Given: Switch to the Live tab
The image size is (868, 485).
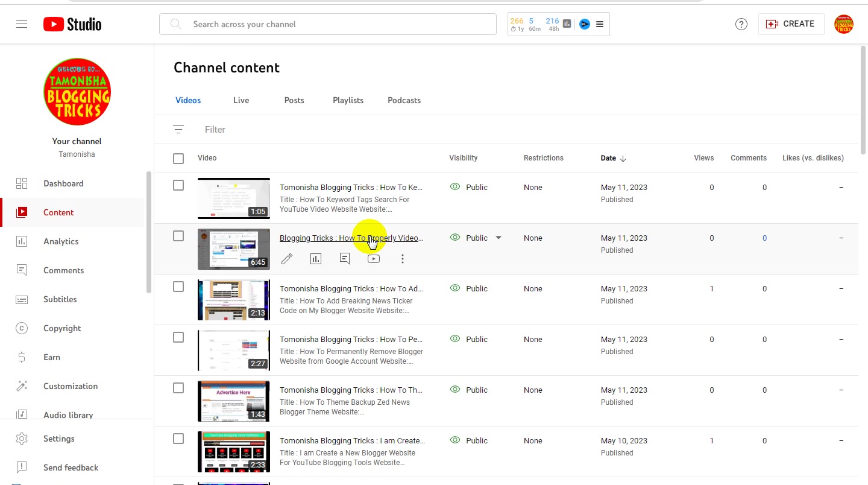Looking at the screenshot, I should 241,100.
